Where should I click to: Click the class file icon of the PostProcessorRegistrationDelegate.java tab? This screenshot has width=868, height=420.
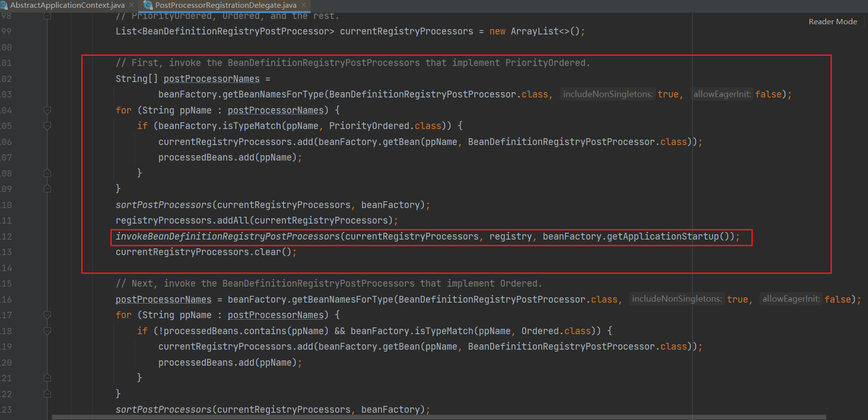click(149, 5)
